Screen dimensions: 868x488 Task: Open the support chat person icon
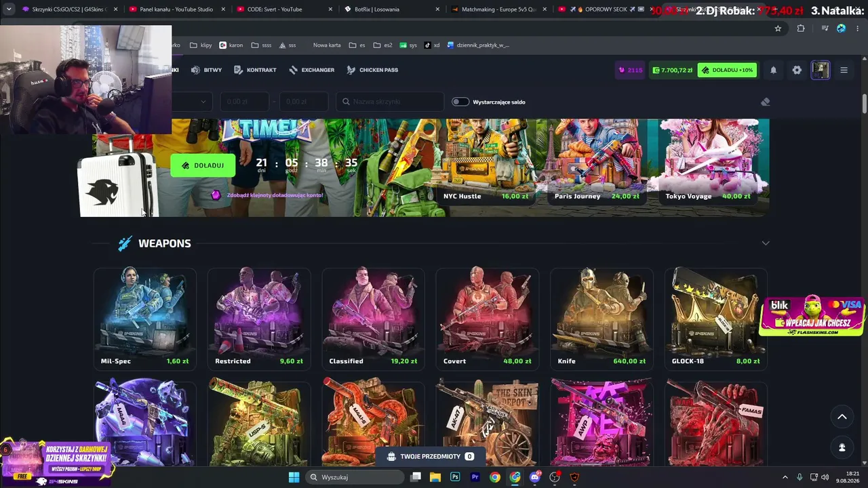coord(842,447)
